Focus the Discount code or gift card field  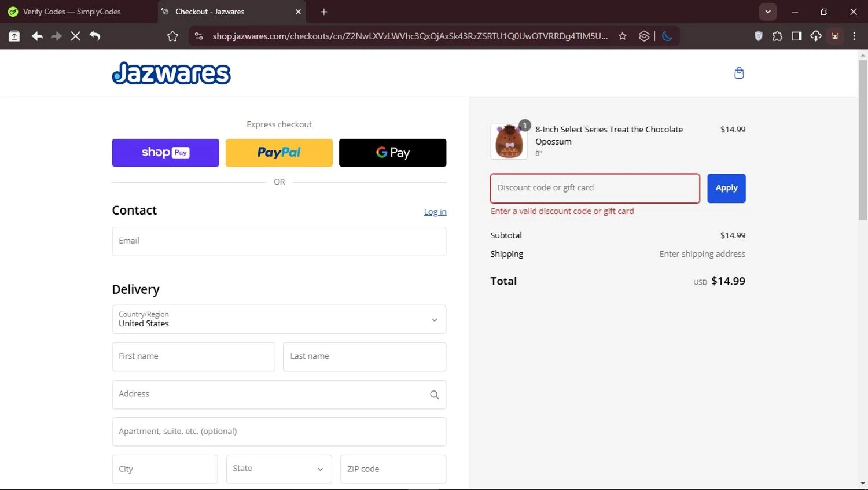[x=595, y=188]
